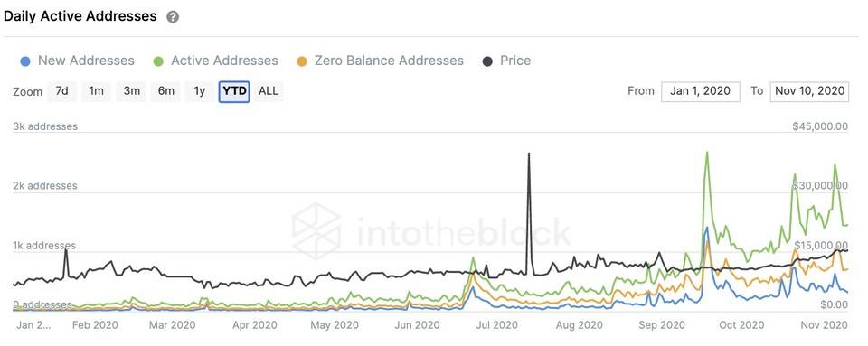Hide the Active Addresses series label
Image resolution: width=868 pixels, height=346 pixels.
(224, 61)
